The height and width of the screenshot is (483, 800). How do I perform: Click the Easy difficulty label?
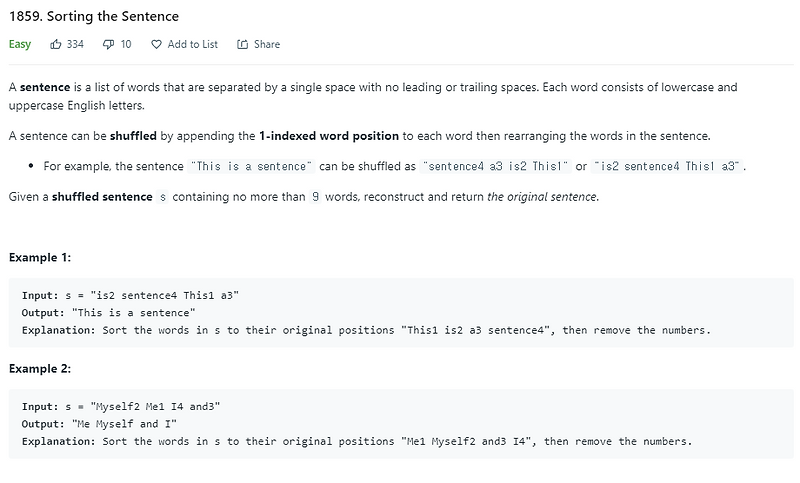pos(20,44)
